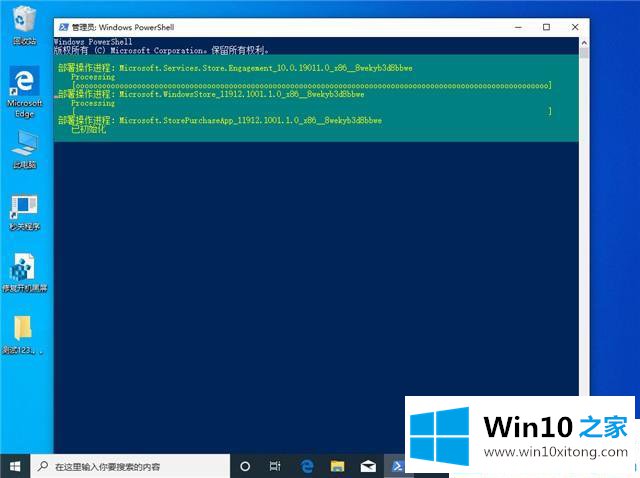Click the PowerShell scrollbar up arrow
This screenshot has height=478, width=640.
click(584, 42)
